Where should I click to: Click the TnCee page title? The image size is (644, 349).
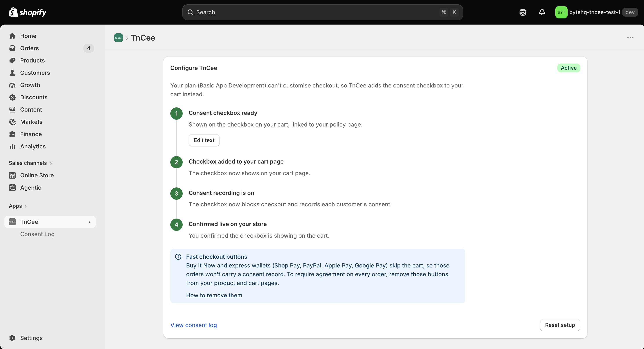pyautogui.click(x=143, y=38)
